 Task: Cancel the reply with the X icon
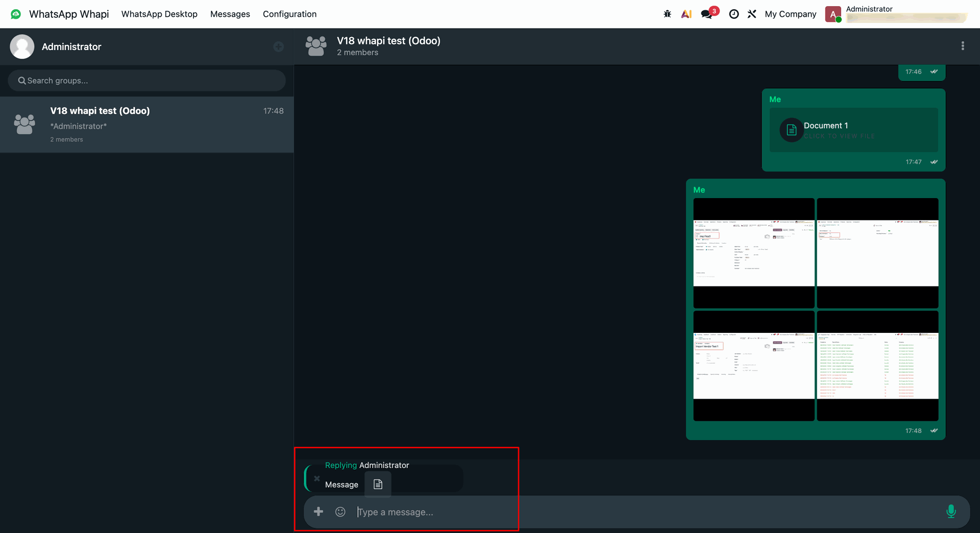(x=317, y=478)
